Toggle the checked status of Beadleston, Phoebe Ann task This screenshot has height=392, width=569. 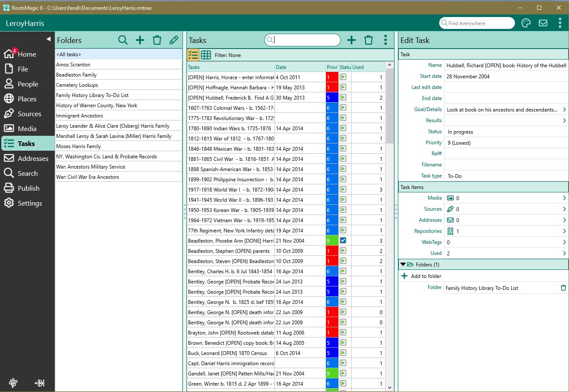(343, 240)
